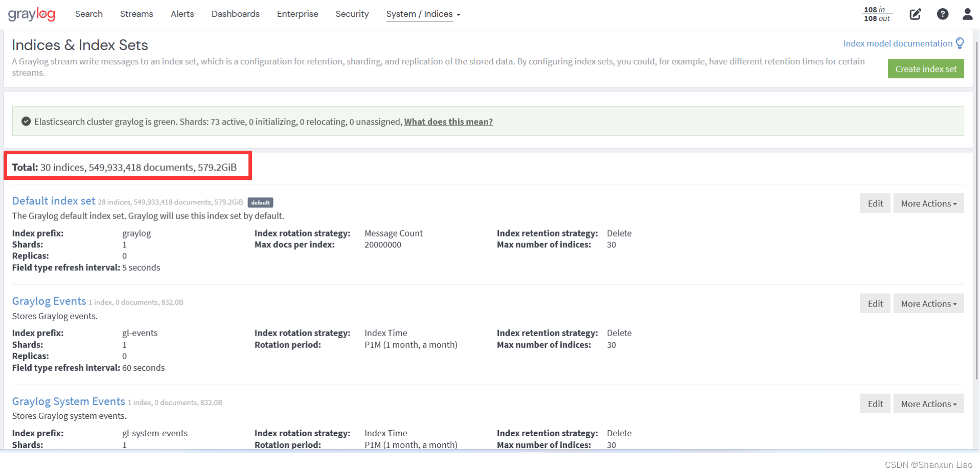This screenshot has height=473, width=980.
Task: Open the Enterprise menu
Action: pos(298,14)
